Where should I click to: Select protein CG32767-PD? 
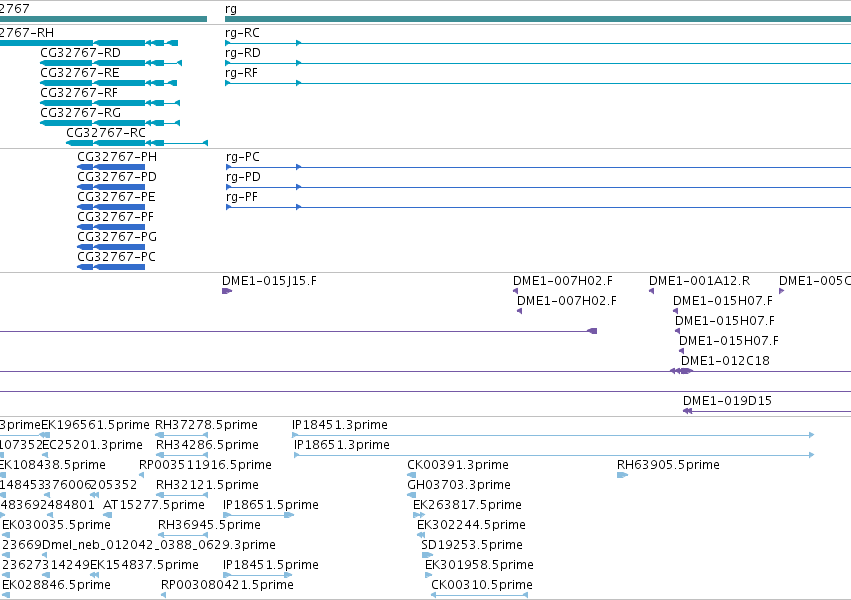click(111, 187)
